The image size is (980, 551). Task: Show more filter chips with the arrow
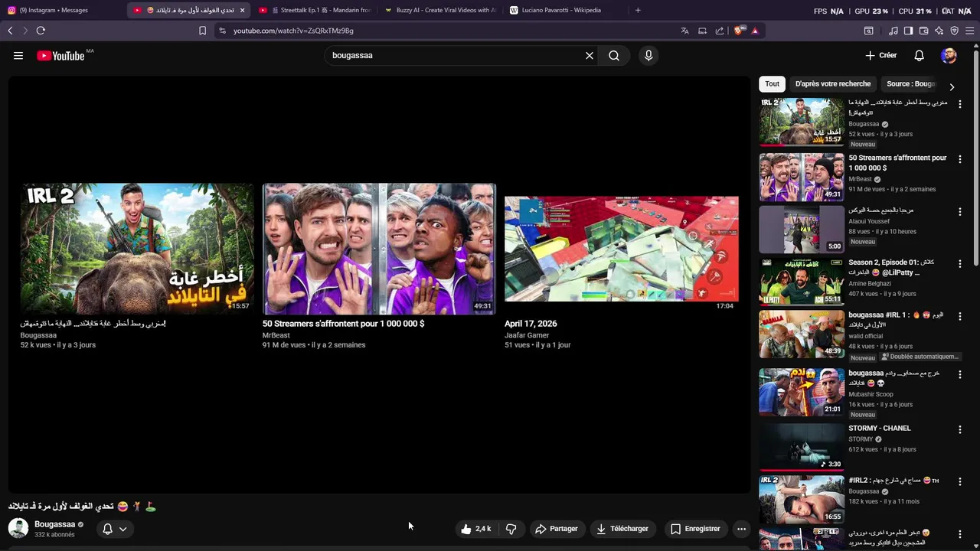click(952, 86)
